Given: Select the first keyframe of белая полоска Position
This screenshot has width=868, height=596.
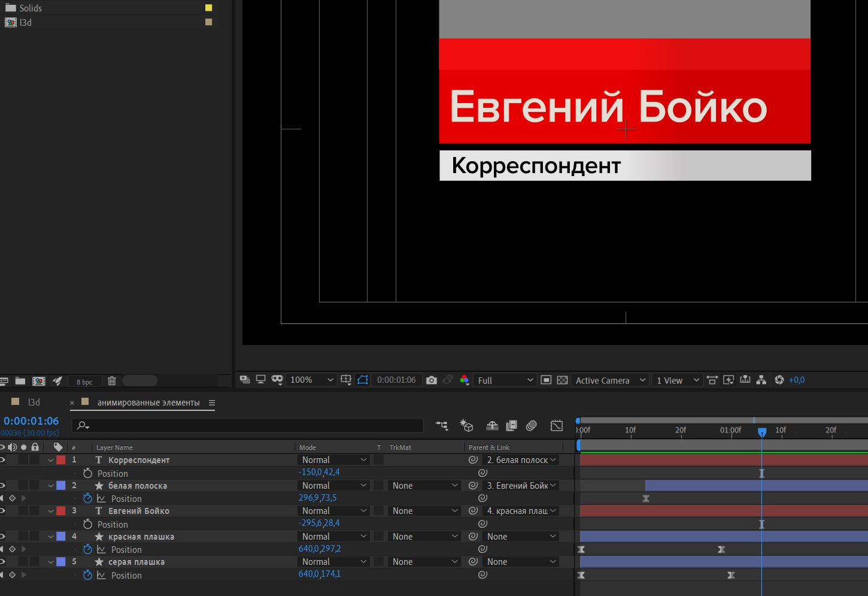Looking at the screenshot, I should [x=646, y=498].
